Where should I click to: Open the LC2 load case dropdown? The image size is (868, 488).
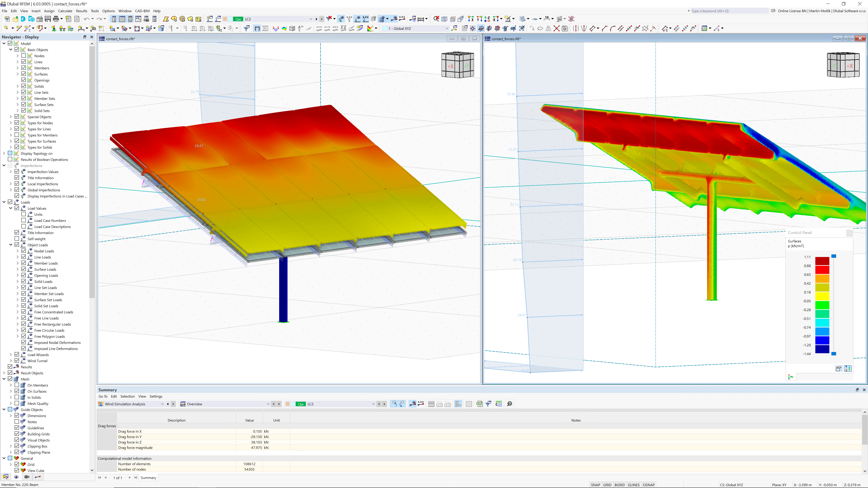(x=310, y=19)
